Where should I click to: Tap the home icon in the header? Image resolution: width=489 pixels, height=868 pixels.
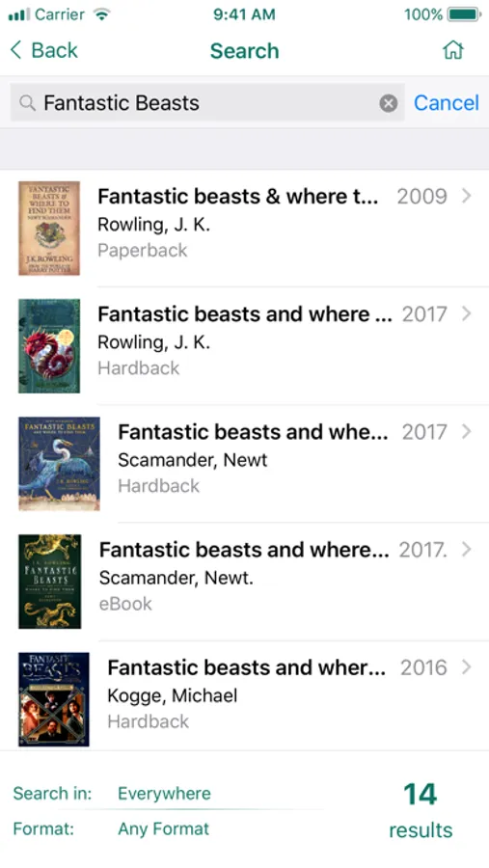(453, 50)
